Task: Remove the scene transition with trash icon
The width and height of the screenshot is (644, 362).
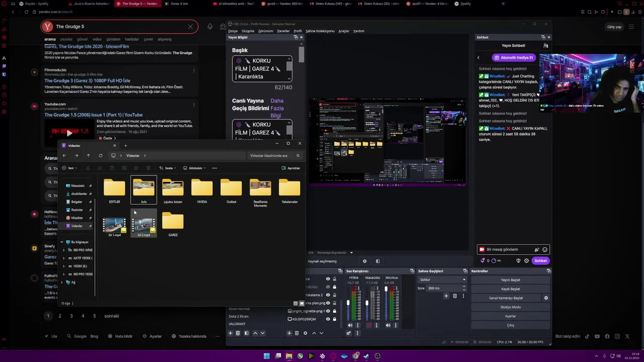Action: click(455, 296)
